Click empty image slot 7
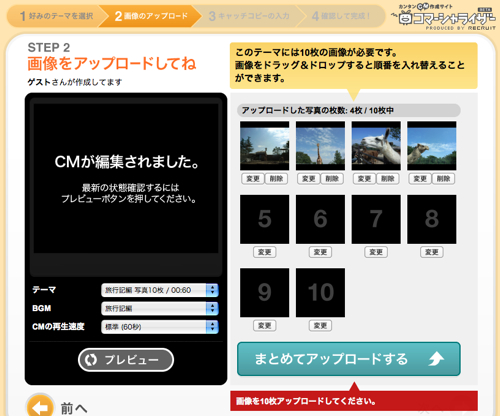500x416 pixels. 376,219
